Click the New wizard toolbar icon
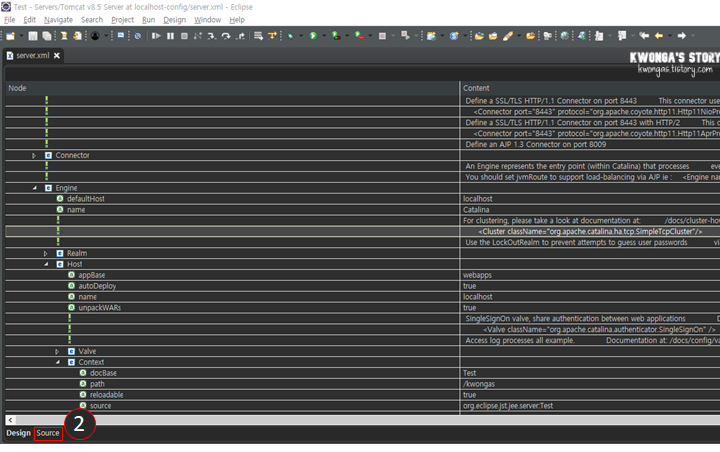The image size is (720, 452). point(10,36)
